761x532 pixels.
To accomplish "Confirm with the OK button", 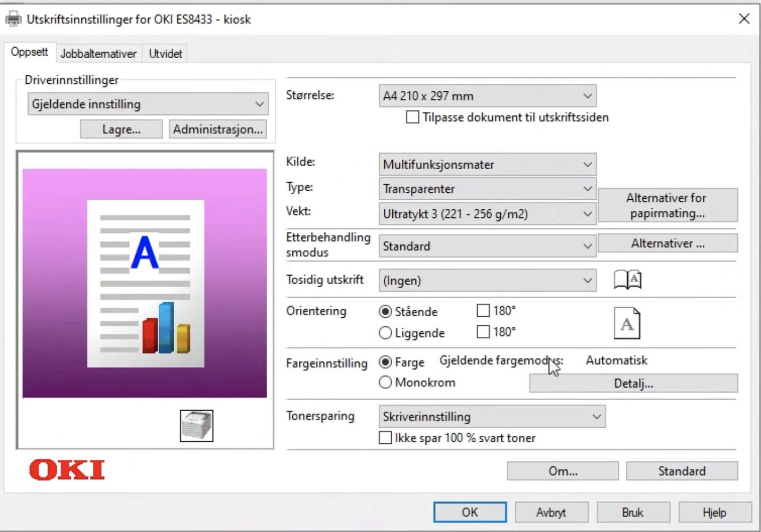I will pyautogui.click(x=470, y=512).
